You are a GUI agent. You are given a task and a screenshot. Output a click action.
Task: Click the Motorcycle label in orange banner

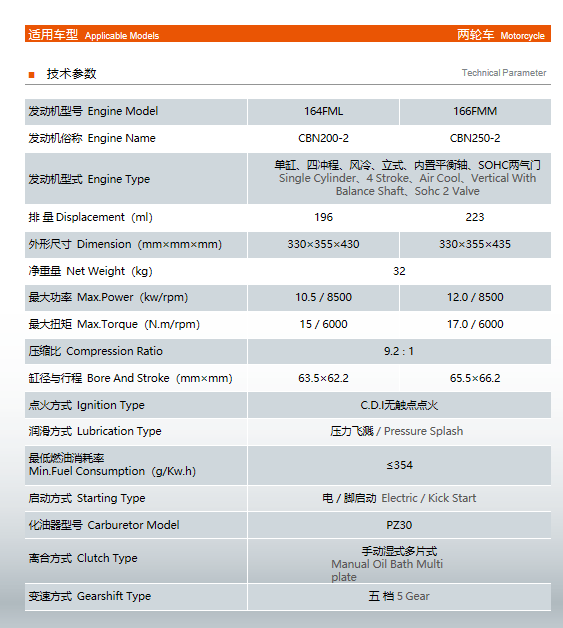[x=522, y=36]
